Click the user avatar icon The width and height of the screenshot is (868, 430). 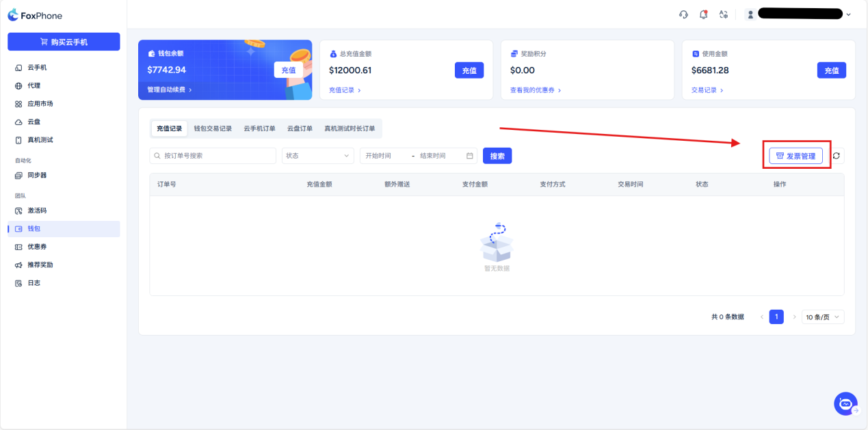pos(750,14)
